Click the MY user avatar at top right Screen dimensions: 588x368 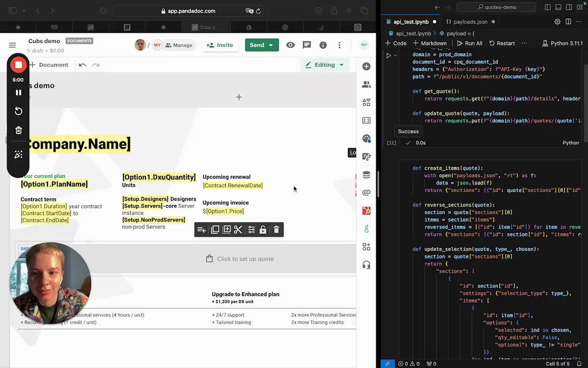pyautogui.click(x=364, y=45)
